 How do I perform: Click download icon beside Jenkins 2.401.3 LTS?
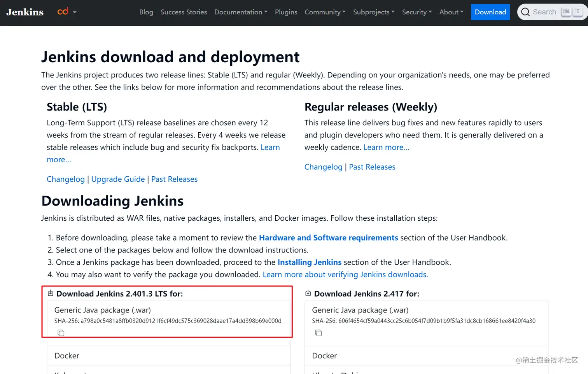50,293
